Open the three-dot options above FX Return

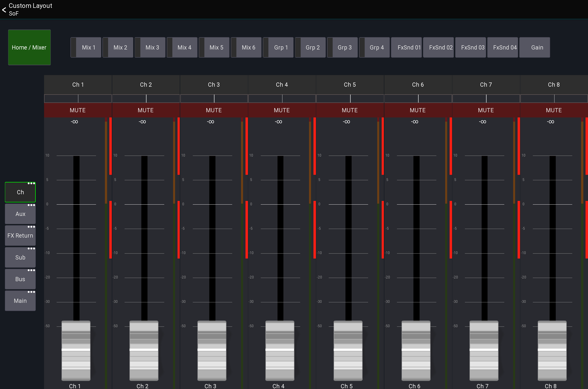pyautogui.click(x=31, y=227)
